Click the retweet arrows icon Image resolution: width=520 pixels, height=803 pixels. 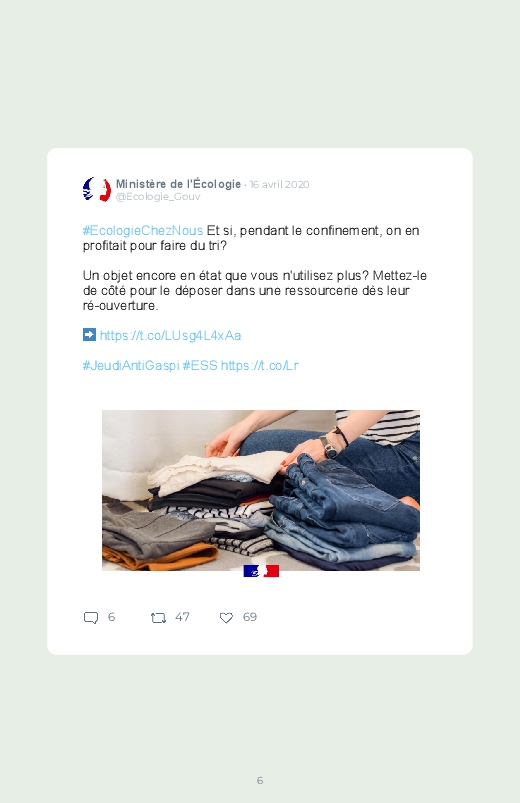pos(158,618)
